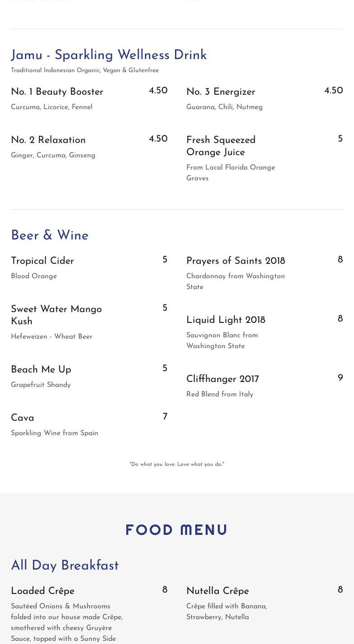This screenshot has height=644, width=354.
Task: Click the FOOD MENU heading
Action: [177, 530]
